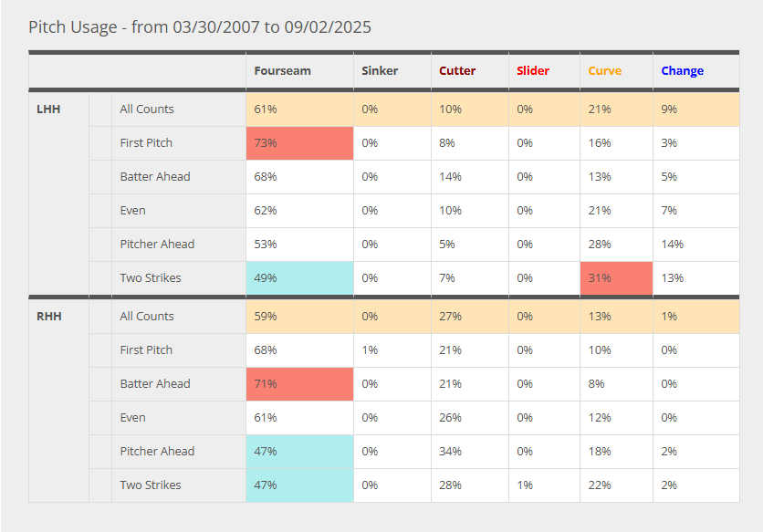
Task: Click the LHH group label
Action: coord(48,110)
